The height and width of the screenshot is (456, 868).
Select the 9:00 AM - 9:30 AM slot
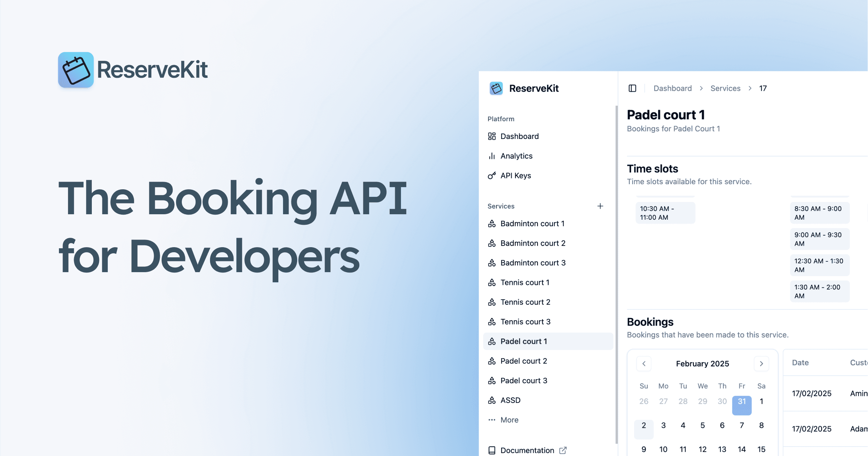820,239
